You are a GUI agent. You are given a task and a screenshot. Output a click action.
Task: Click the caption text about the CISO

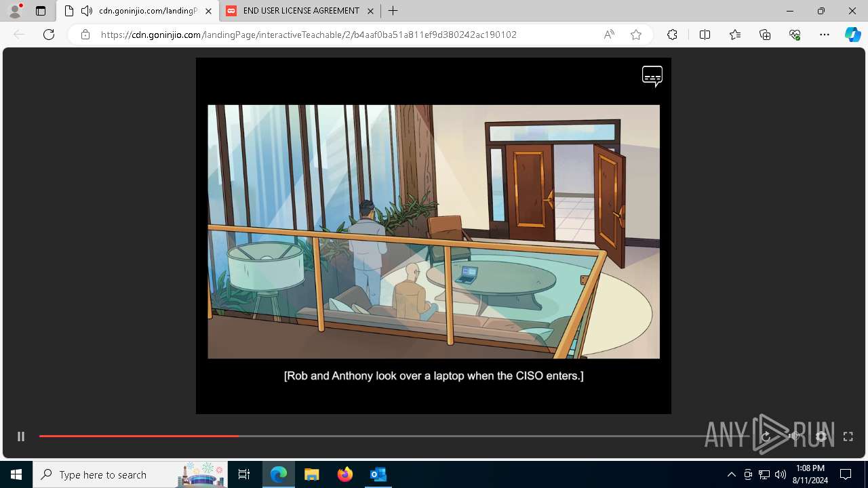[433, 375]
